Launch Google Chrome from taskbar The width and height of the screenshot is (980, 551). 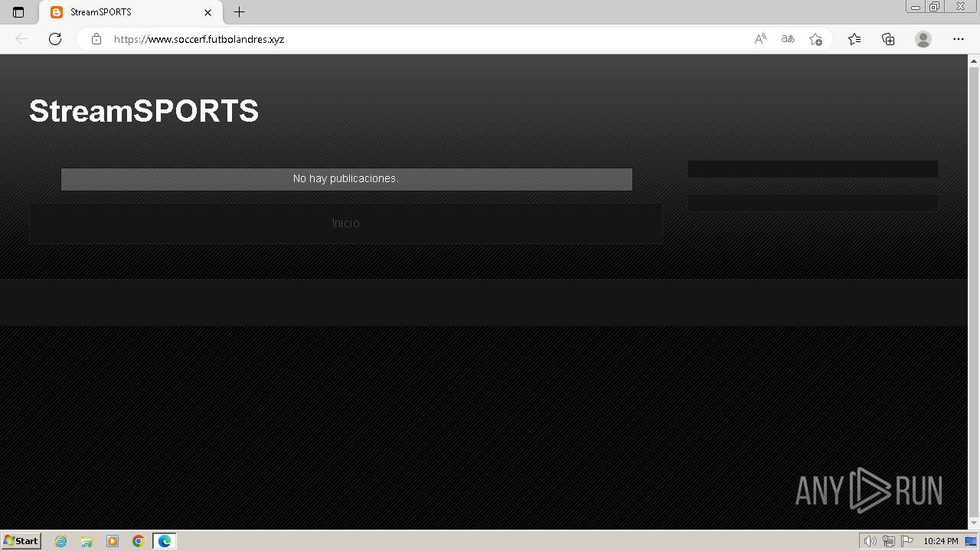(139, 541)
